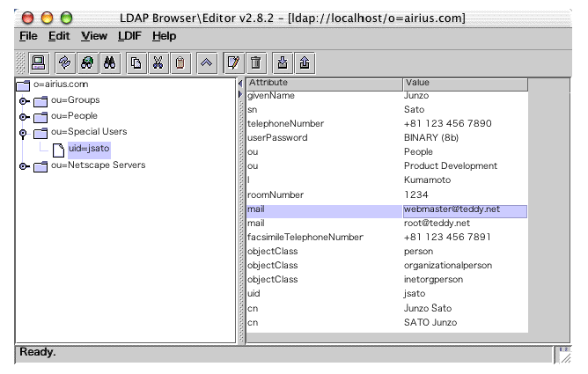Image resolution: width=588 pixels, height=374 pixels.
Task: Click the ou=Special Users folder icon
Action: [x=40, y=133]
